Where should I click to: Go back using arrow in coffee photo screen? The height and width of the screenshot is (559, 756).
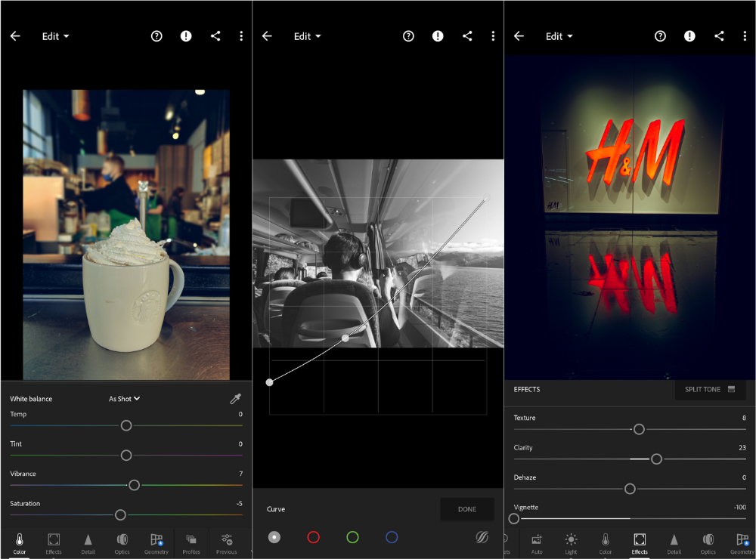(15, 36)
